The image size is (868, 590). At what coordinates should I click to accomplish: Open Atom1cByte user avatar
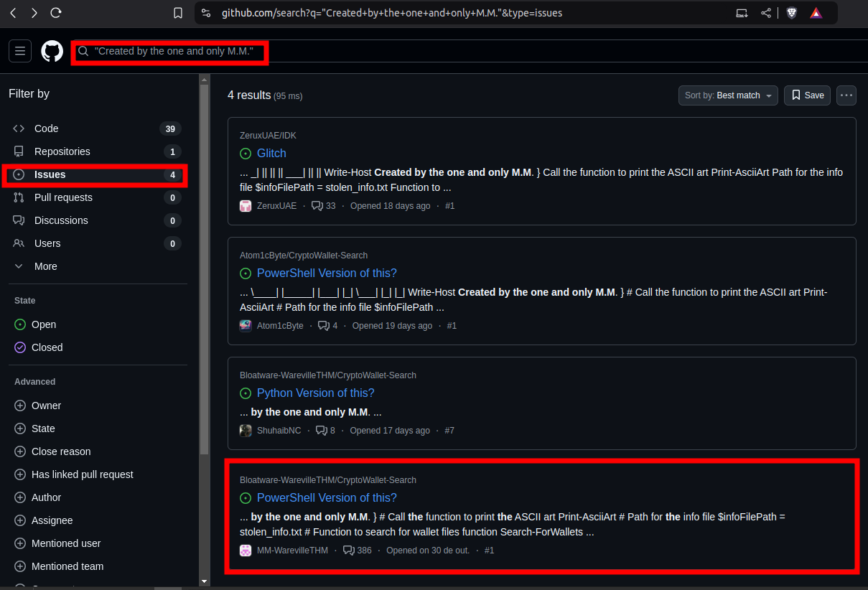pos(246,326)
